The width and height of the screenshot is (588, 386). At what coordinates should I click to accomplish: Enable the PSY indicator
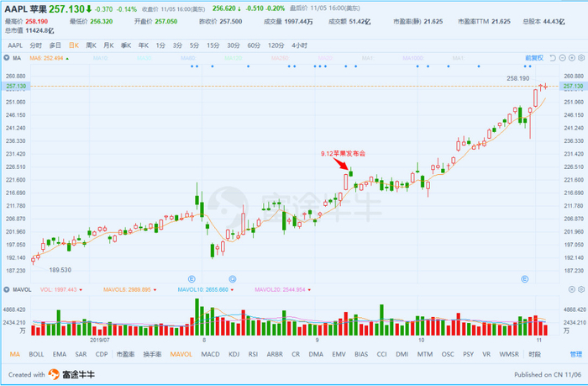[x=469, y=354]
